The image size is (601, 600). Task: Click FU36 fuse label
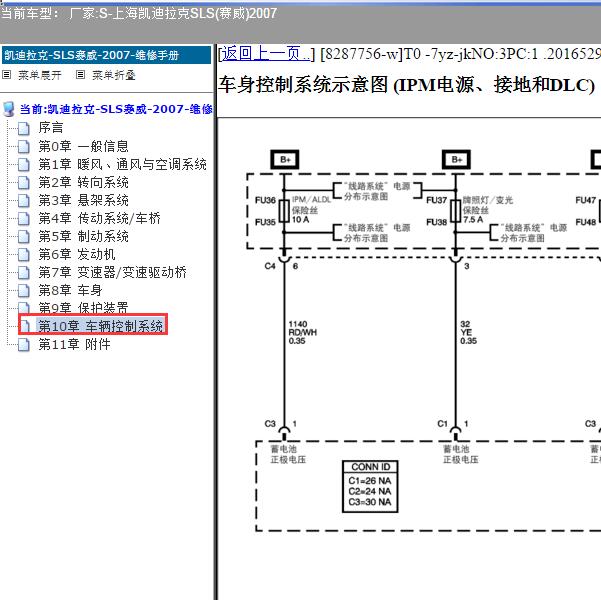click(265, 200)
